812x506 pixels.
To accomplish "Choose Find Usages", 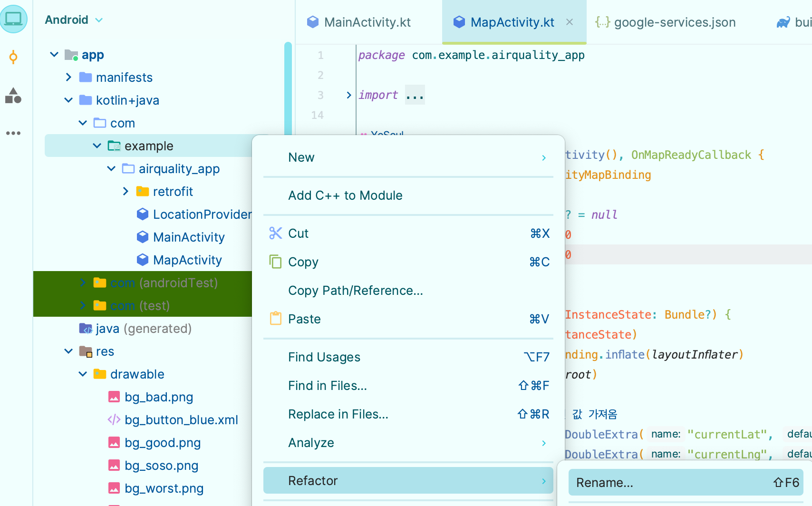I will (408, 357).
